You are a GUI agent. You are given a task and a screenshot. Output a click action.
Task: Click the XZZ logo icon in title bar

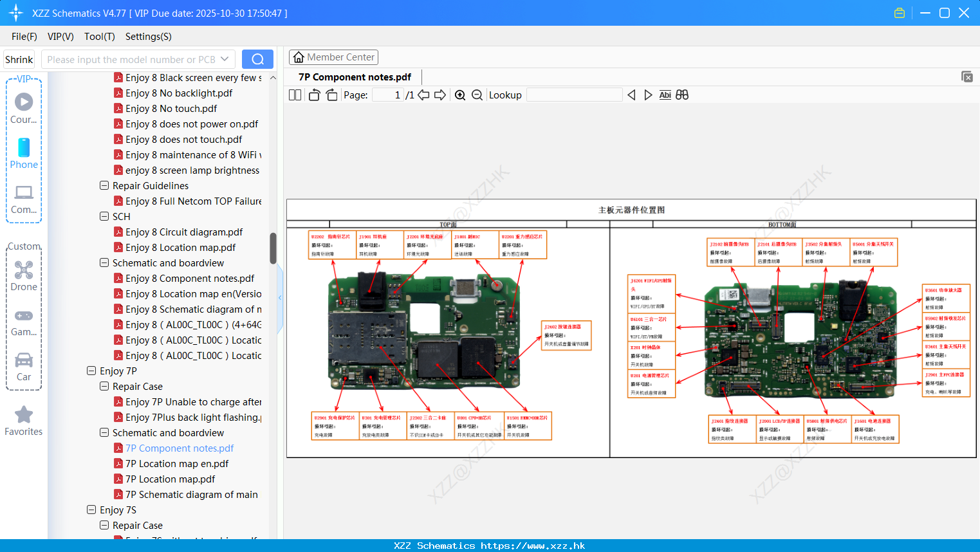point(16,13)
